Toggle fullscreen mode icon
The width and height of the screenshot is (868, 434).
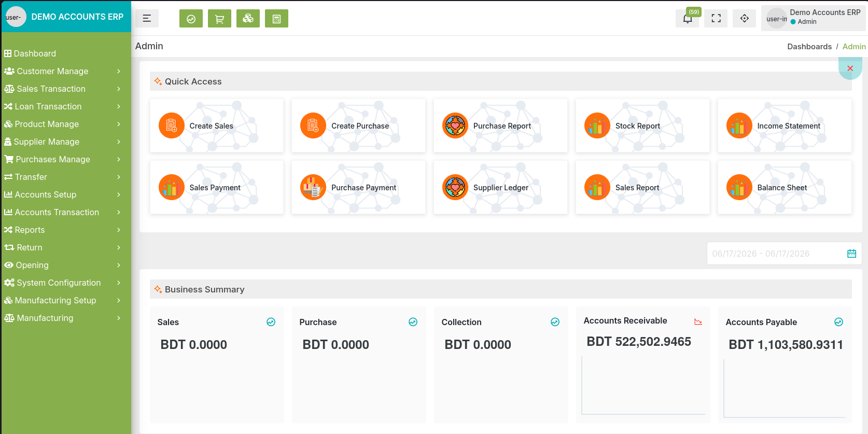point(716,19)
